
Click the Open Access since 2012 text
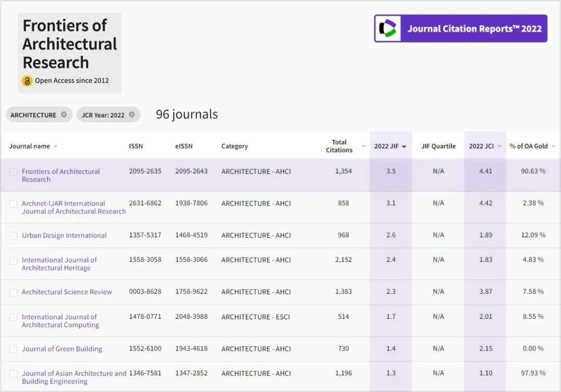(x=72, y=81)
